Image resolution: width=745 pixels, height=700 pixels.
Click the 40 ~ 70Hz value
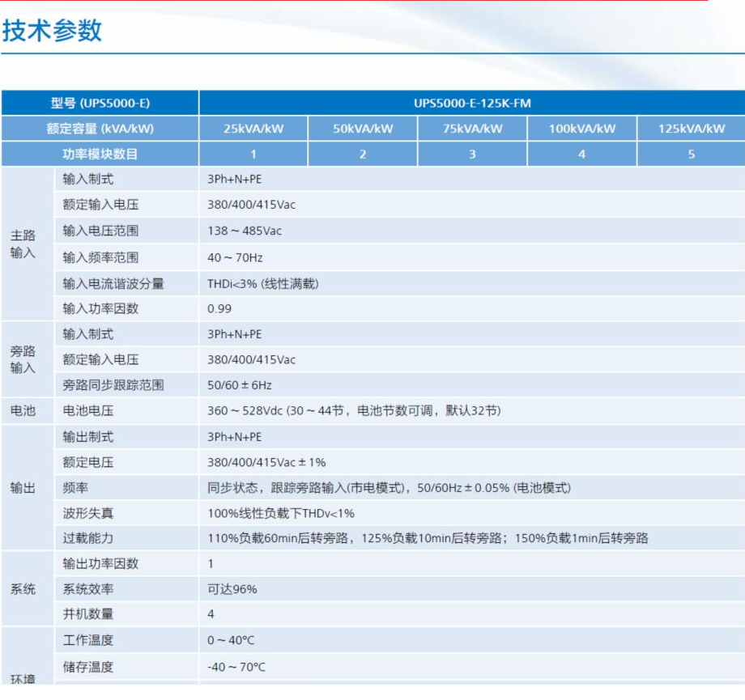(235, 258)
